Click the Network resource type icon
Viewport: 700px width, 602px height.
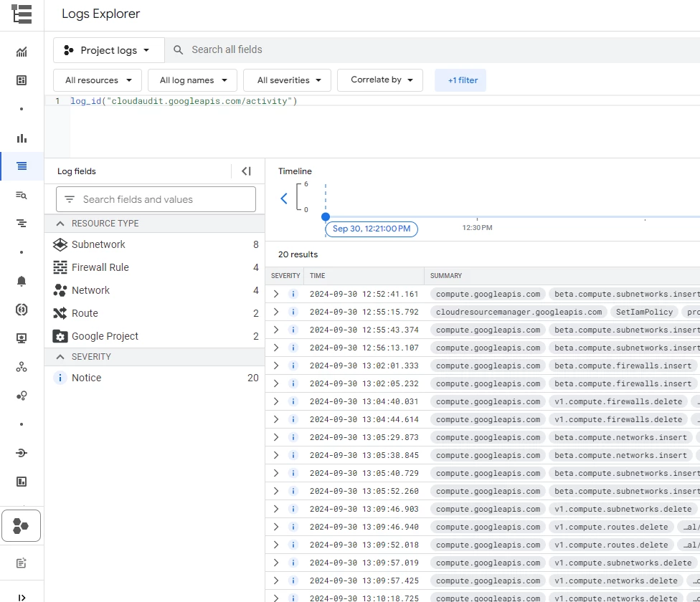pyautogui.click(x=60, y=290)
